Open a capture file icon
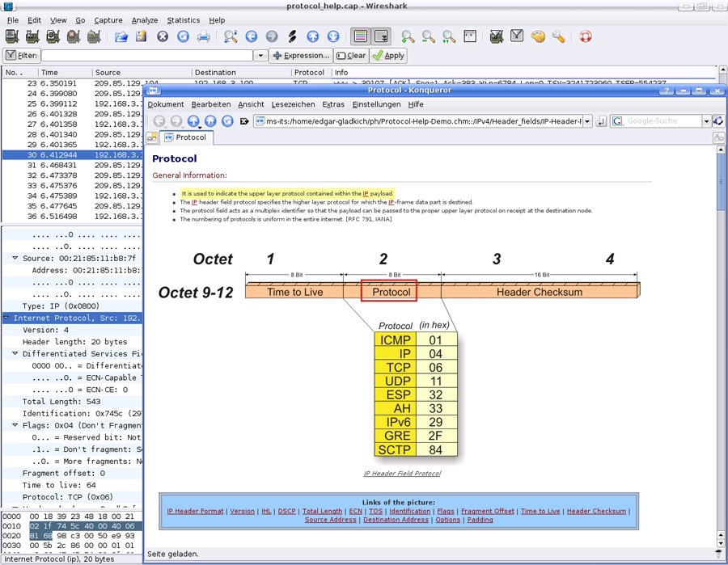 [121, 36]
